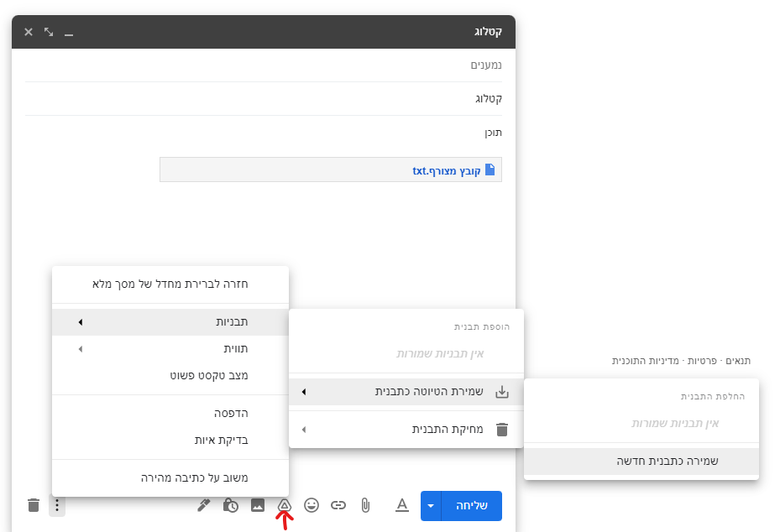Choose משוב על כתיבה מהירה
Screen dimensions: 775x532
tap(170, 477)
